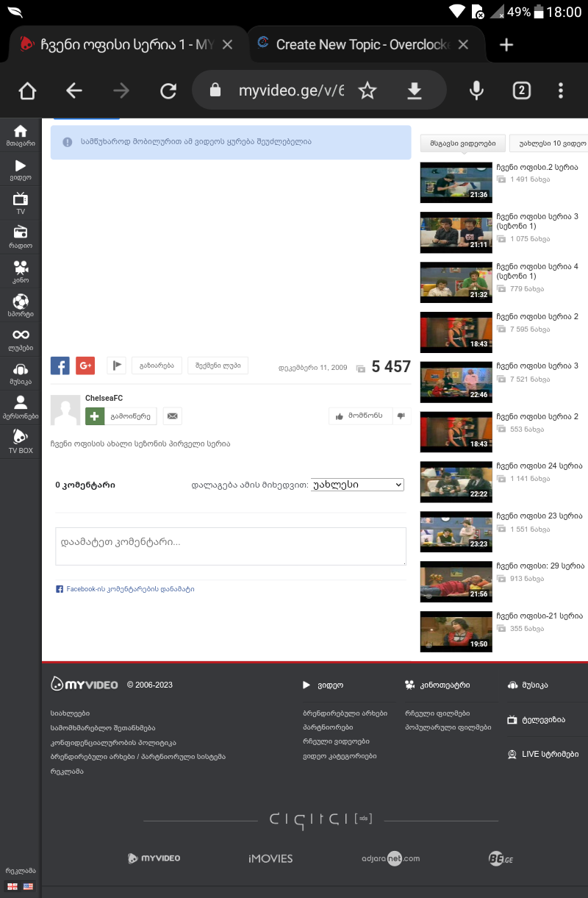Open comment sorting dropdown

point(357,485)
